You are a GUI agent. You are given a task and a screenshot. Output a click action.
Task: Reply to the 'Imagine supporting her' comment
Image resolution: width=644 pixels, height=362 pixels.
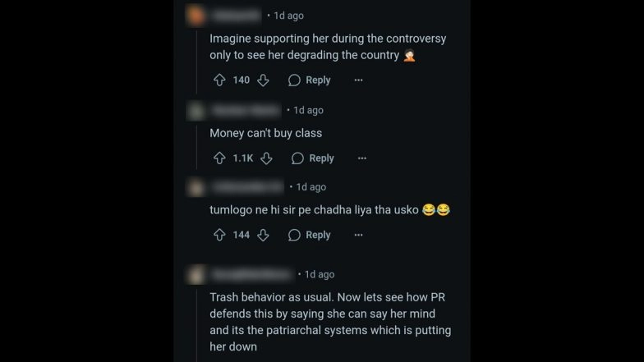tap(309, 80)
